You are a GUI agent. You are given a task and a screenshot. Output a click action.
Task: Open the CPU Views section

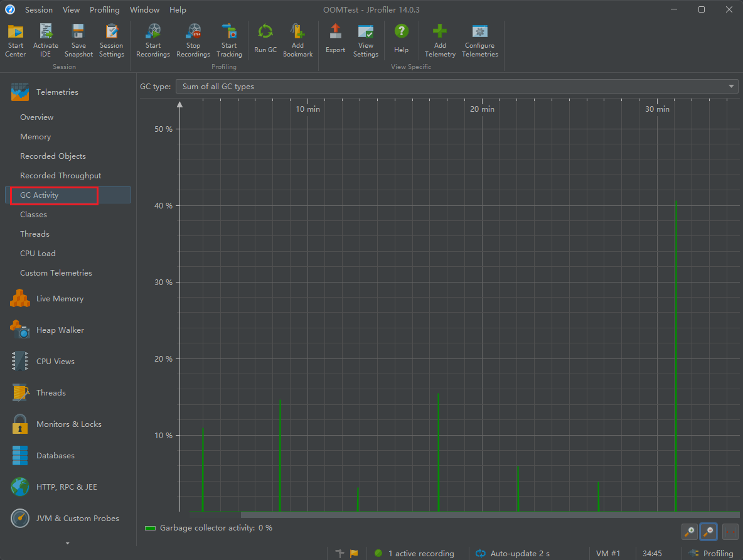(68, 362)
